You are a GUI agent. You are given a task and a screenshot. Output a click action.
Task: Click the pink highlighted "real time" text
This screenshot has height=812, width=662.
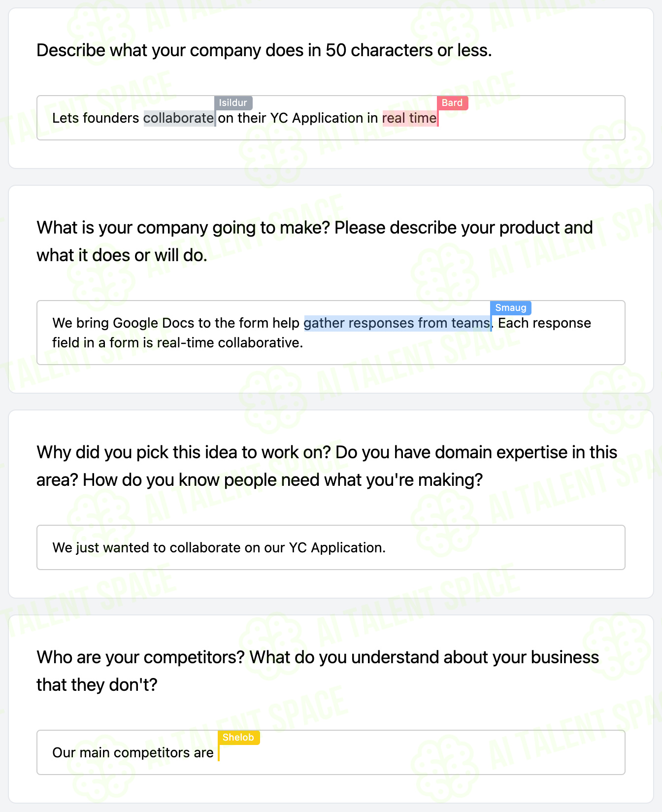point(409,118)
